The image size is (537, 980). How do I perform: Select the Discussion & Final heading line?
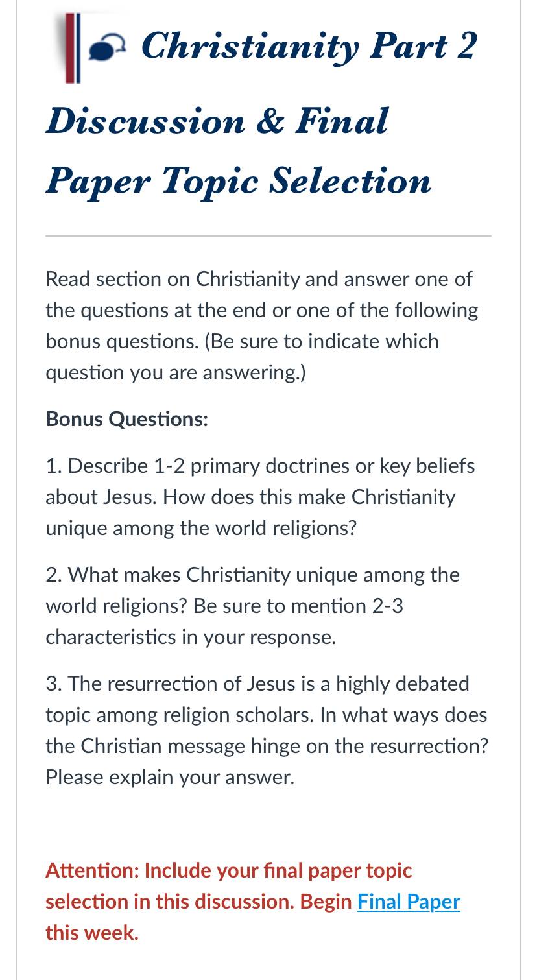pos(217,121)
